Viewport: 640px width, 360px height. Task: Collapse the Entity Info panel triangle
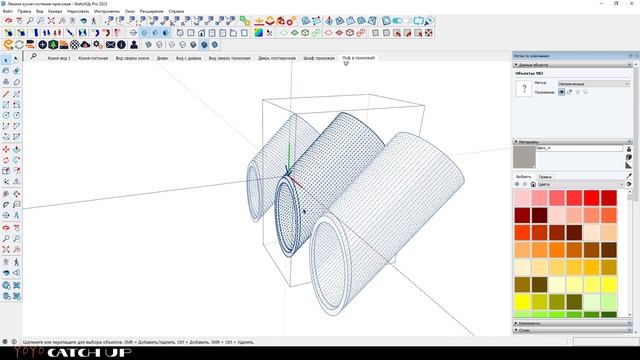(516, 65)
